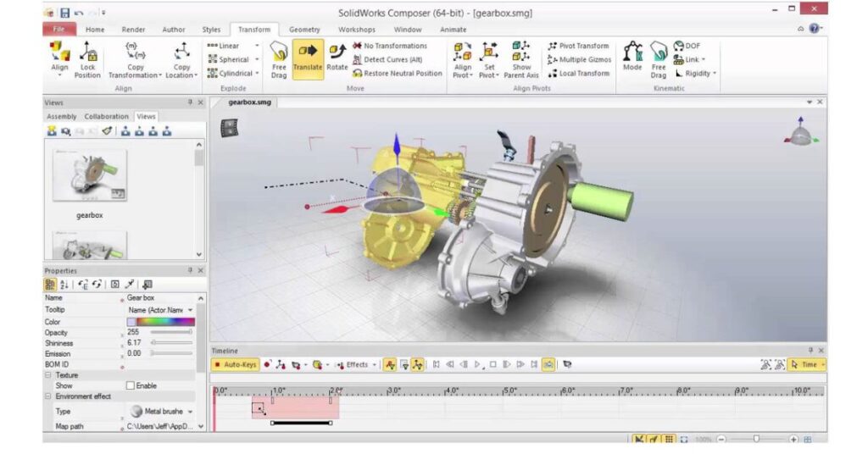868x454 pixels.
Task: Click the Update View magnifier icon
Action: click(66, 131)
